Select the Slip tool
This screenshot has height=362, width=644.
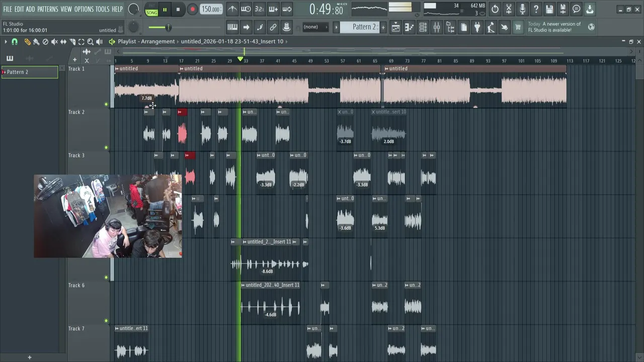pyautogui.click(x=63, y=42)
